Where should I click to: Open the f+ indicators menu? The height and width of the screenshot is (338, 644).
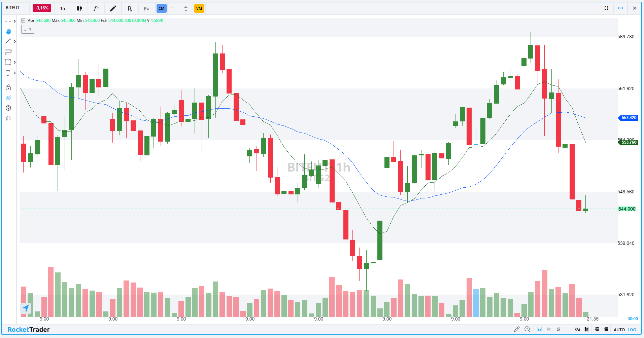(x=96, y=8)
